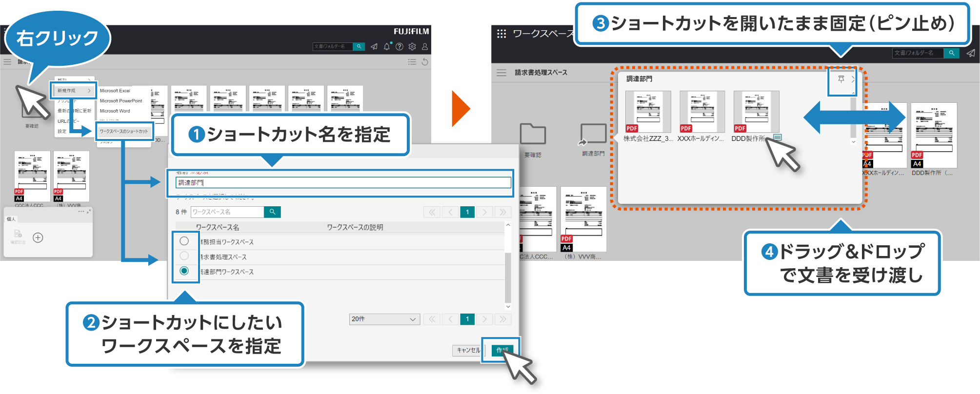Choose Microsoft PowerPoint from submenu

click(x=121, y=101)
